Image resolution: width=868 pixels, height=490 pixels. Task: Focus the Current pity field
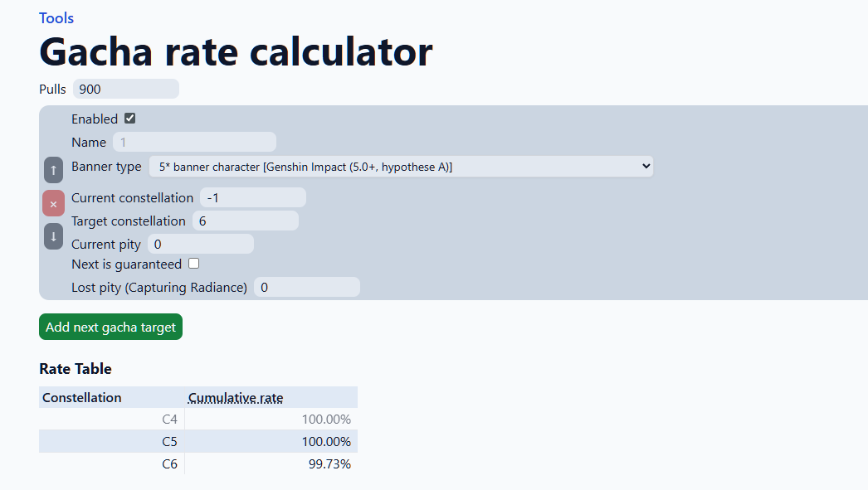(200, 244)
